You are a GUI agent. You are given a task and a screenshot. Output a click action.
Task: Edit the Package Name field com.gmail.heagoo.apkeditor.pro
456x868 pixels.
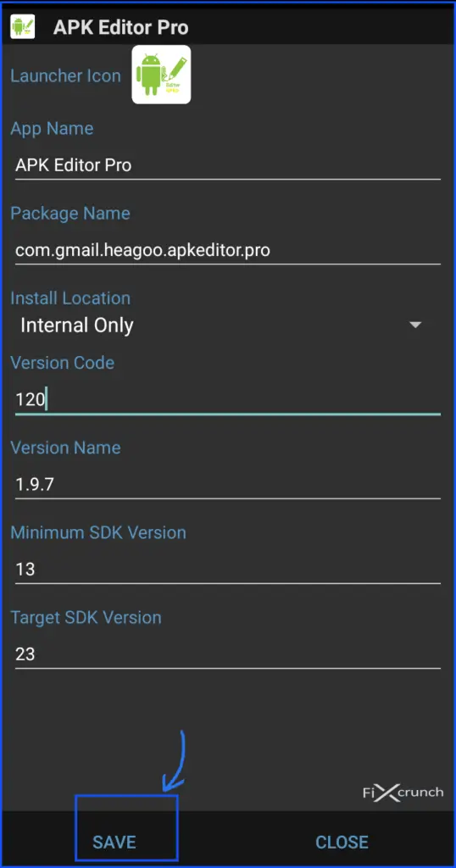point(227,251)
